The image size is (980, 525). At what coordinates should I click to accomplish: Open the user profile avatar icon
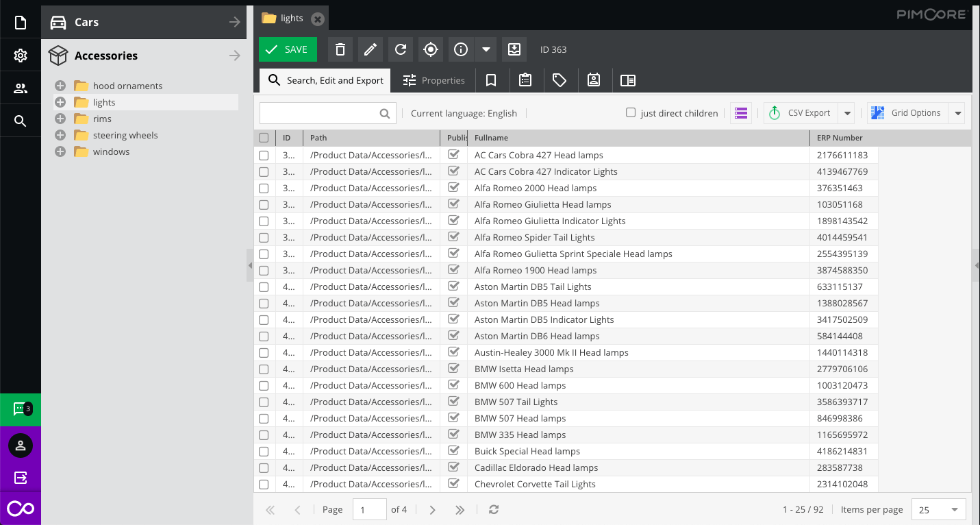pos(21,445)
